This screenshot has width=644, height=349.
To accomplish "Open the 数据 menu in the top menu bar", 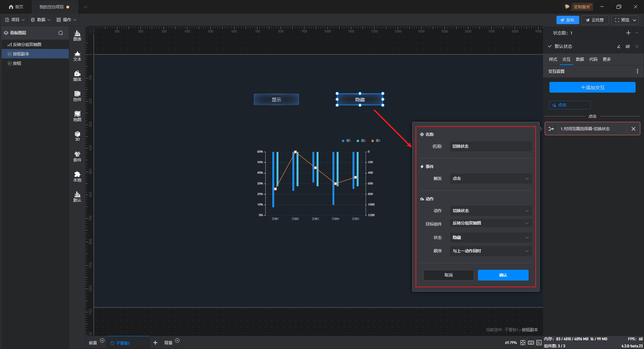I will [41, 20].
